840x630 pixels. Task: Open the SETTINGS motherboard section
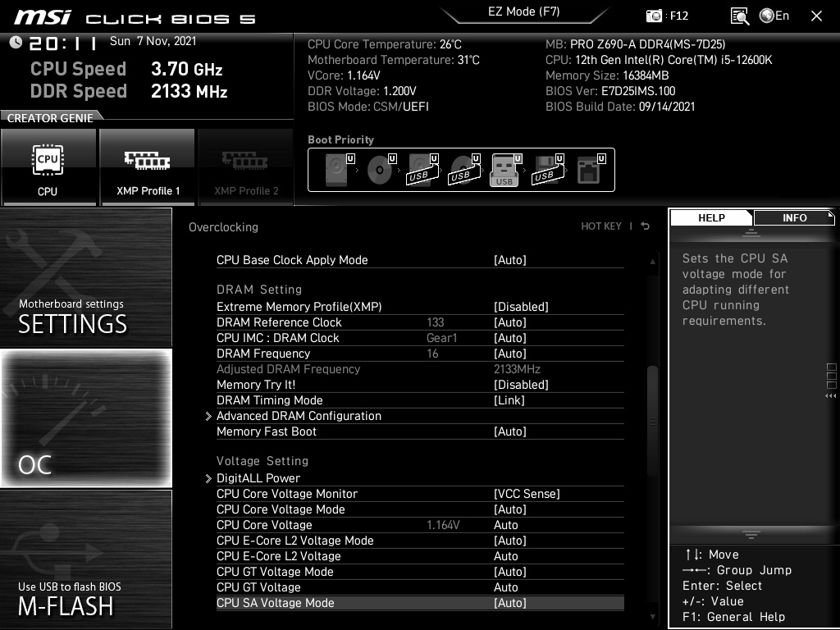click(x=86, y=277)
